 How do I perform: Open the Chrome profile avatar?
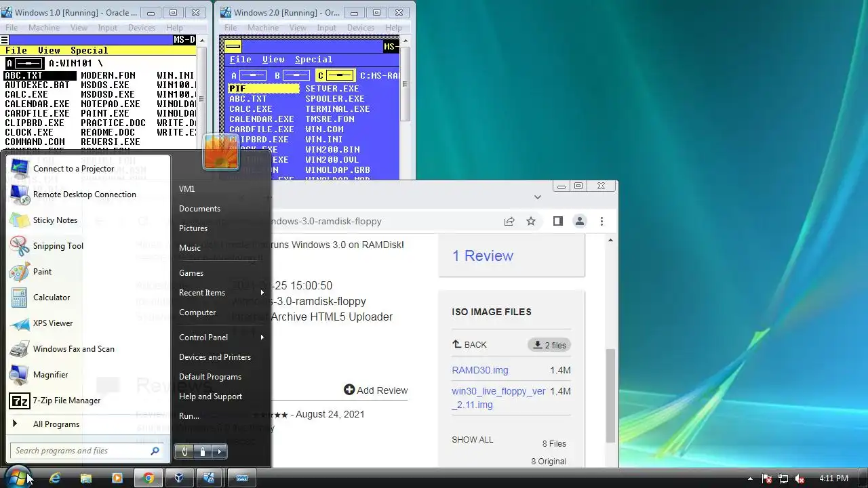point(580,221)
